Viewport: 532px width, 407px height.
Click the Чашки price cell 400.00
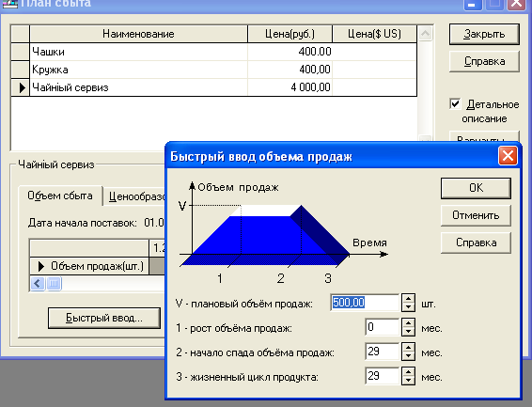point(290,52)
